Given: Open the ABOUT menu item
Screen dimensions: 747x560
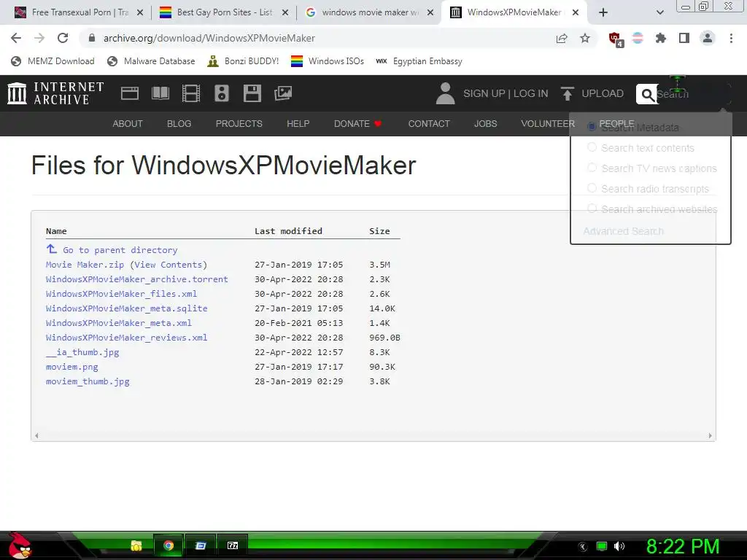Looking at the screenshot, I should (x=128, y=124).
